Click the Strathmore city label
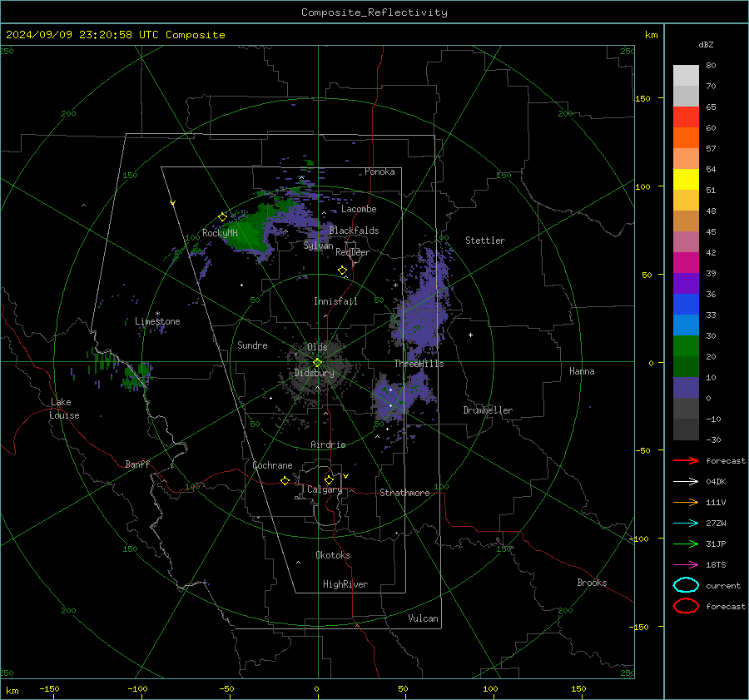Image resolution: width=749 pixels, height=700 pixels. tap(404, 493)
